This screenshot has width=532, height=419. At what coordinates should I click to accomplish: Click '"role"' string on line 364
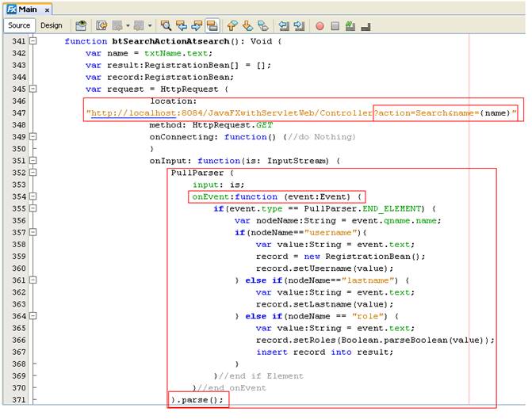369,316
